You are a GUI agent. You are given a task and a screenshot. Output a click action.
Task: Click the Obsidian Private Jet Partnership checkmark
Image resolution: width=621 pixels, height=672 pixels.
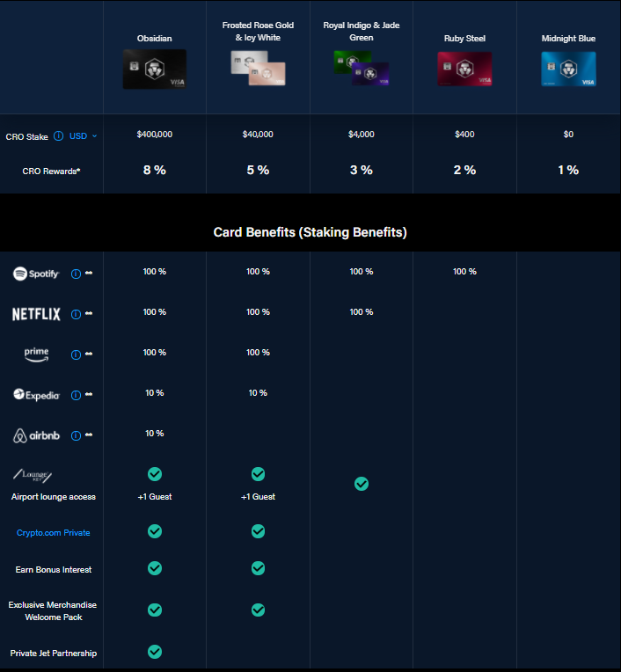(x=155, y=652)
